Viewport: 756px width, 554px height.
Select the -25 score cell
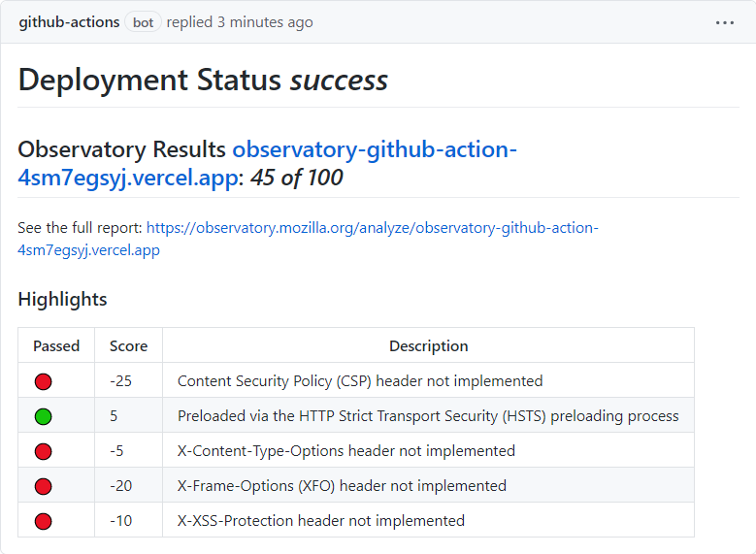[x=121, y=381]
